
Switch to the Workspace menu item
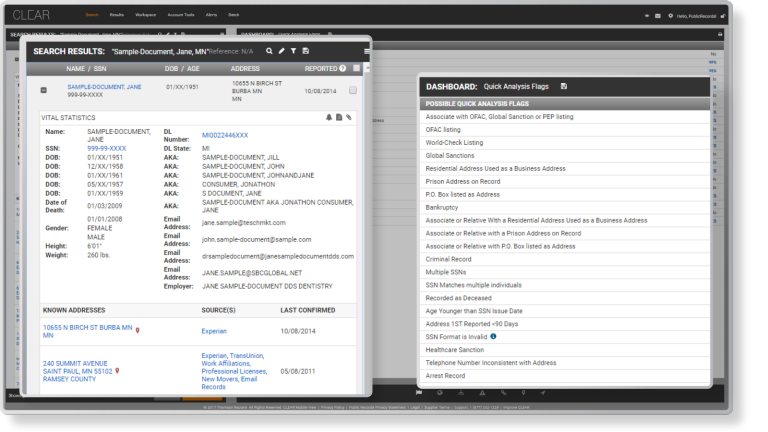tap(145, 16)
